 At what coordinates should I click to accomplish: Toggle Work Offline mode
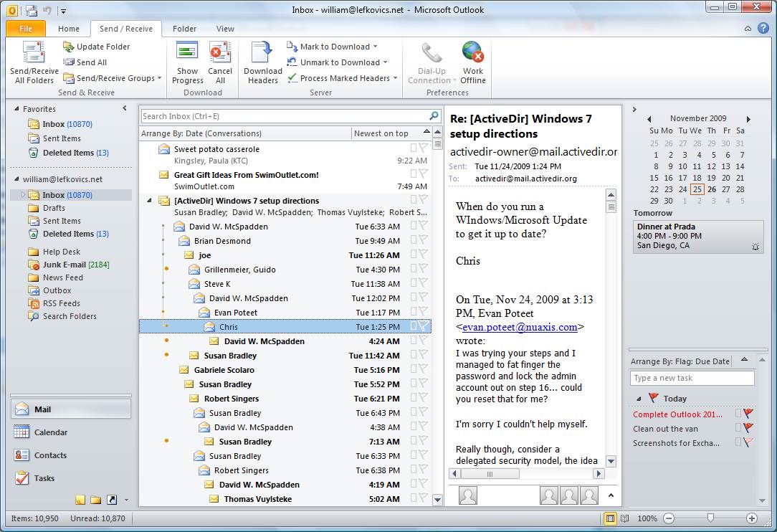pos(473,63)
